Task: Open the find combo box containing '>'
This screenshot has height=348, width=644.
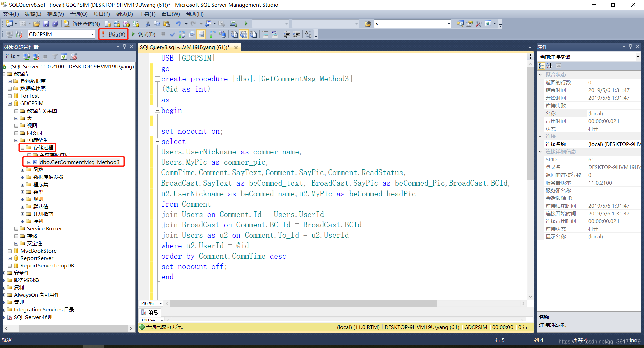Action: [x=449, y=24]
